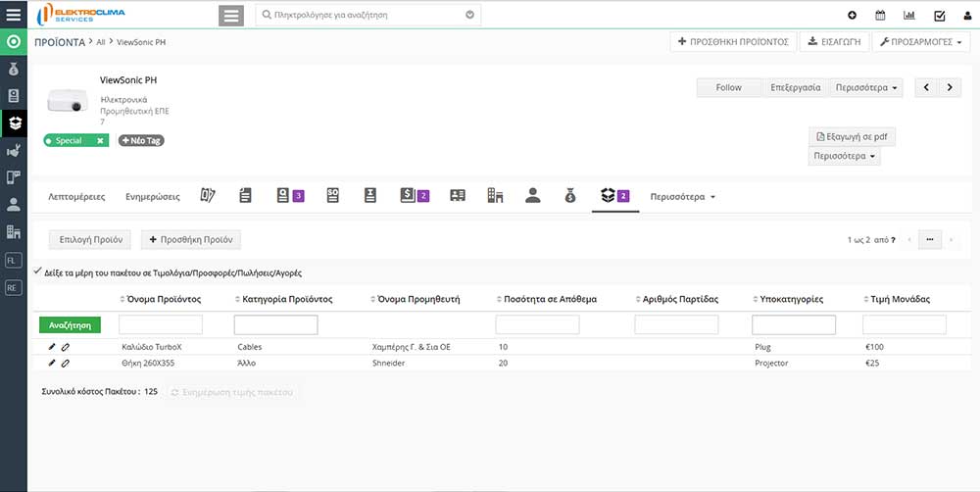
Task: Open the money bag module in the left sidebar
Action: [13, 70]
